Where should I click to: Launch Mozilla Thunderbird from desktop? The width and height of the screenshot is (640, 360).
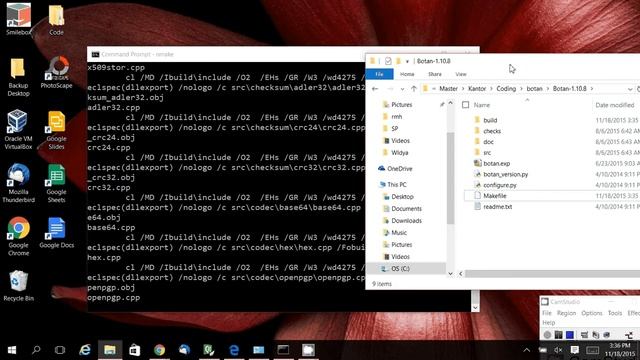pos(18,183)
